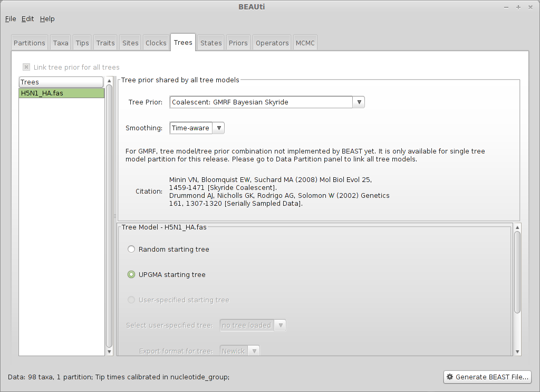The image size is (540, 392).
Task: Open the Newick export format dropdown
Action: tap(240, 351)
